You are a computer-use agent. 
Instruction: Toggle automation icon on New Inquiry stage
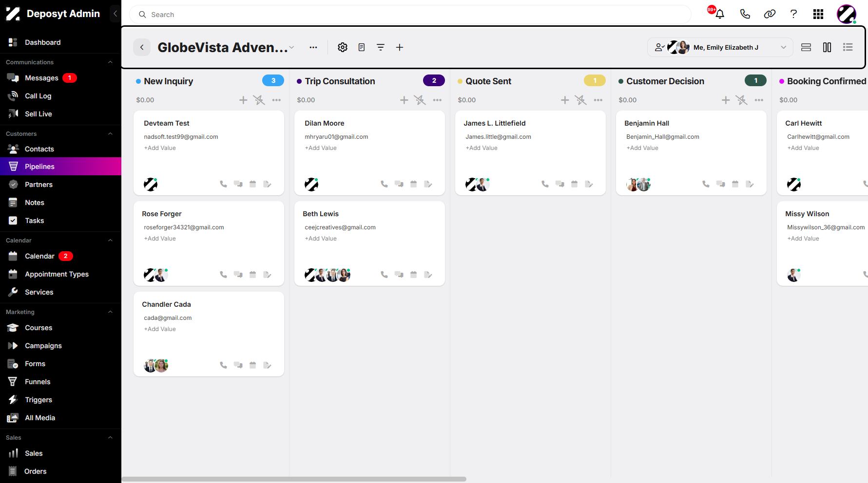point(259,100)
